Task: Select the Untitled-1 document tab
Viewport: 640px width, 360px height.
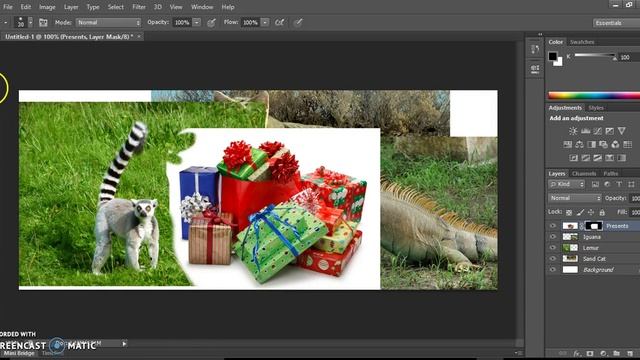Action: coord(69,37)
